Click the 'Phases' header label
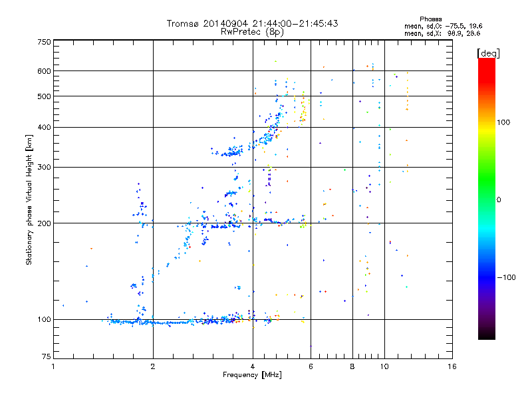 coord(430,19)
